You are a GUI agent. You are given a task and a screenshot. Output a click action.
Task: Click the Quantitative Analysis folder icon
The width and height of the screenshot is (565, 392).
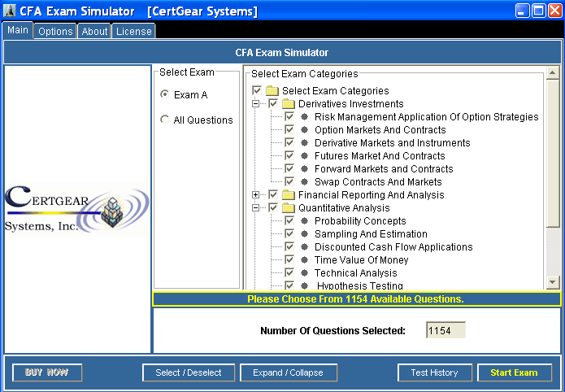tap(289, 207)
